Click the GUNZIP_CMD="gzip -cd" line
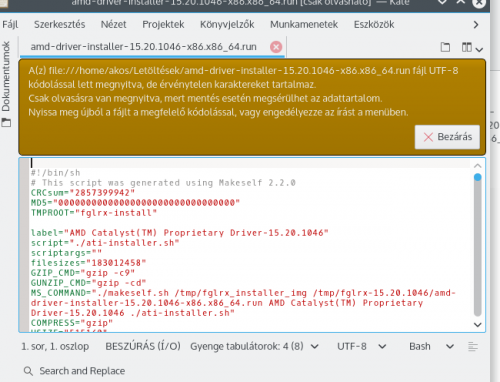This screenshot has height=382, width=500. (88, 283)
